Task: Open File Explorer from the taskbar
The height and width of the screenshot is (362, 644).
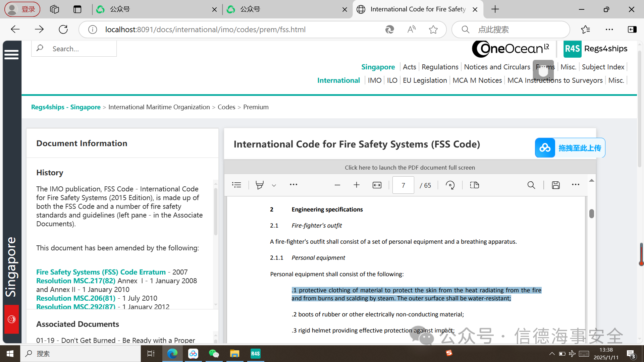Action: (234, 354)
